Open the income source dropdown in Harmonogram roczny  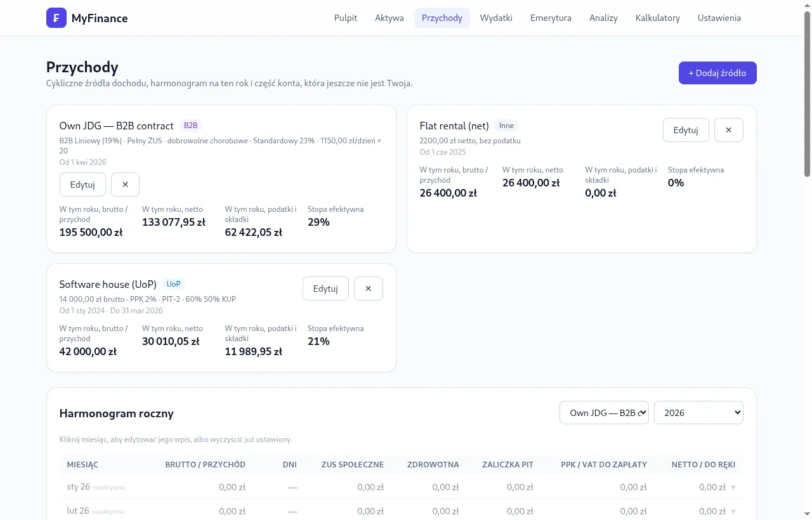[604, 412]
